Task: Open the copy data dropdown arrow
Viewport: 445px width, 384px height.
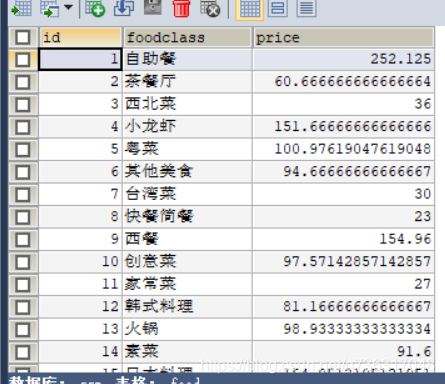Action: (x=68, y=7)
